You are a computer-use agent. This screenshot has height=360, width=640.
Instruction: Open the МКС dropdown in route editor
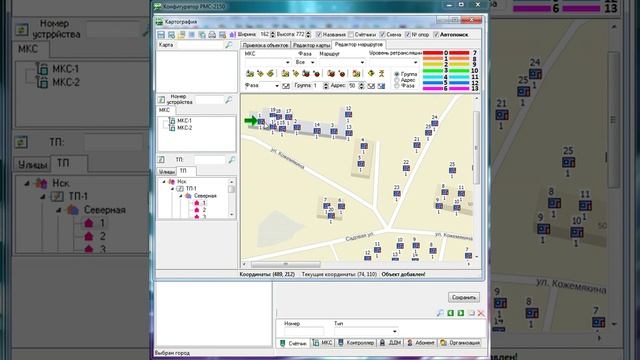(x=288, y=62)
